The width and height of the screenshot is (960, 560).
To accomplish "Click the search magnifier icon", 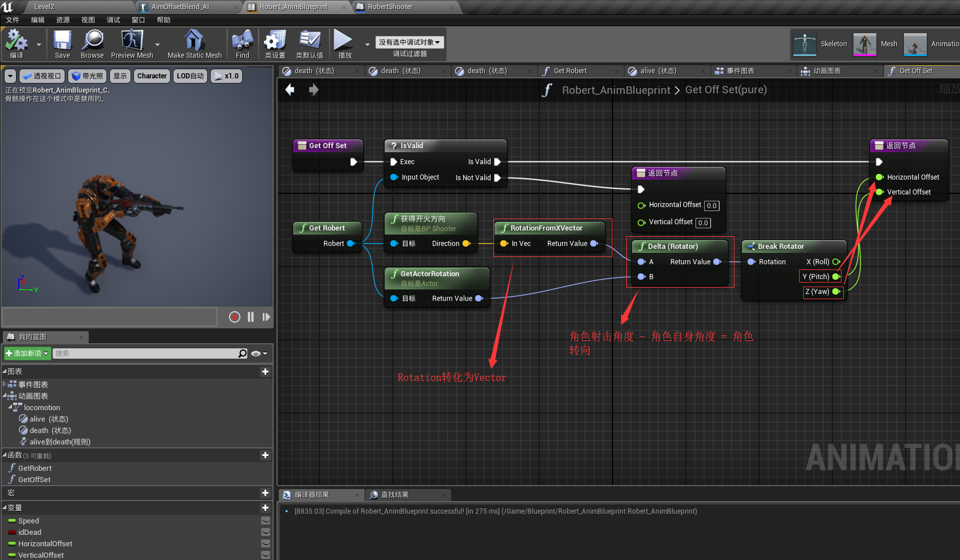I will (243, 354).
